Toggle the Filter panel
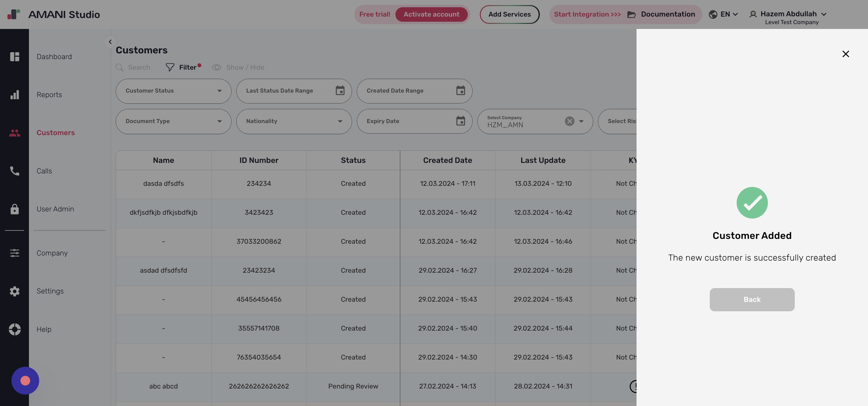The width and height of the screenshot is (868, 406). [183, 68]
